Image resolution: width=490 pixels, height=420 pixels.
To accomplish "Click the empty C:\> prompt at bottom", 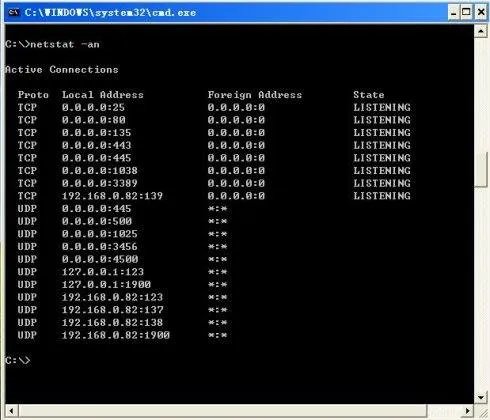I will [x=17, y=360].
